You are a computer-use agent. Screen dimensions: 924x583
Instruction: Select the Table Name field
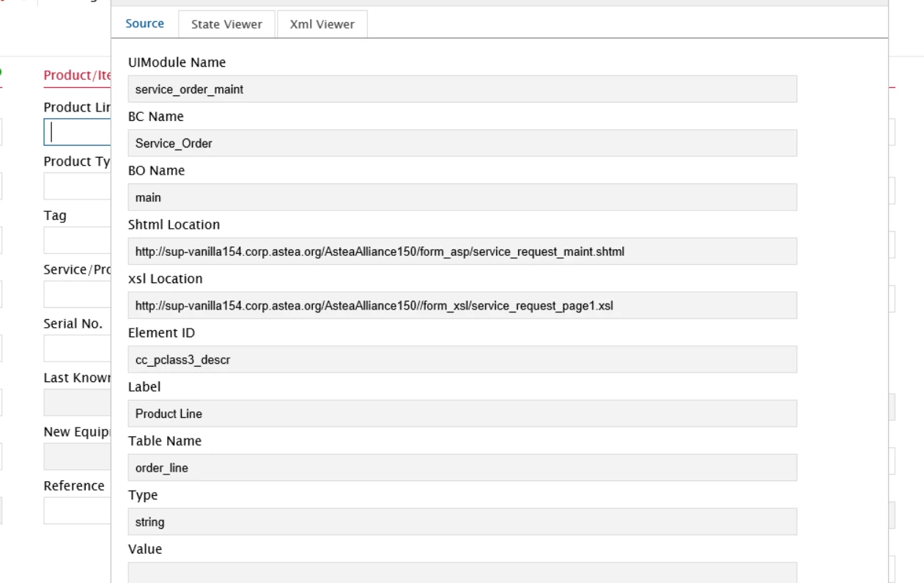coord(462,468)
